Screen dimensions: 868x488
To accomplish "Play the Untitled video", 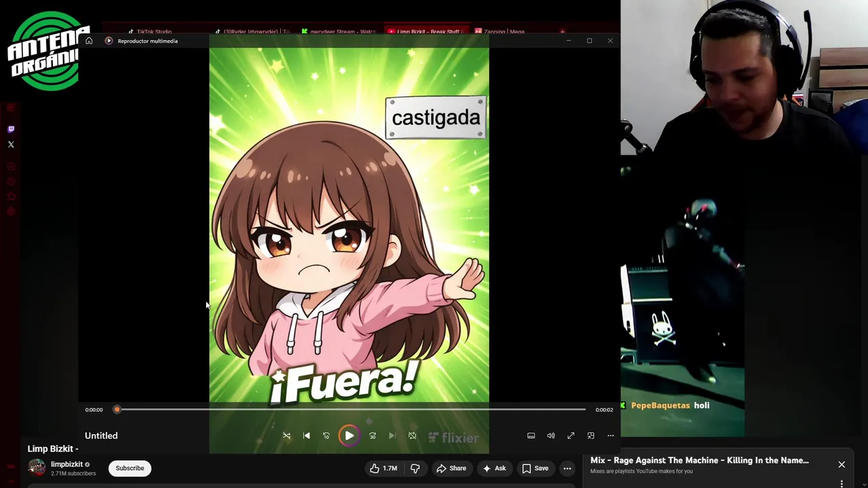I will click(349, 436).
